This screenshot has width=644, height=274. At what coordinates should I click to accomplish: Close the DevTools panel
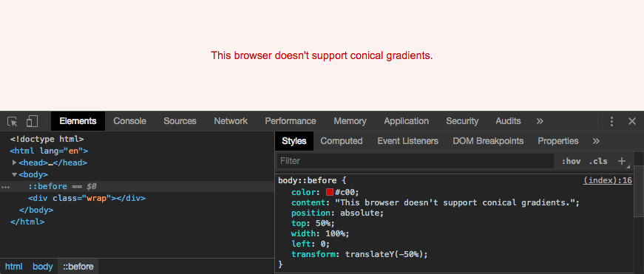coord(632,121)
